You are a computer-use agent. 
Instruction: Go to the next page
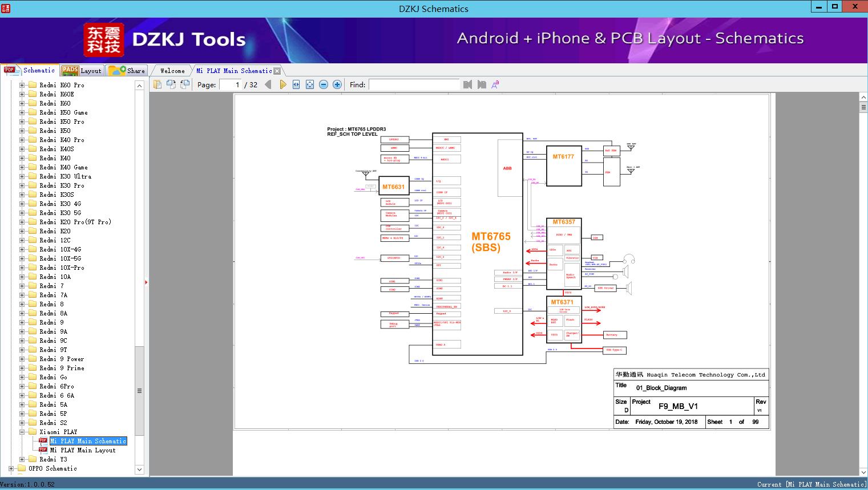pyautogui.click(x=282, y=84)
